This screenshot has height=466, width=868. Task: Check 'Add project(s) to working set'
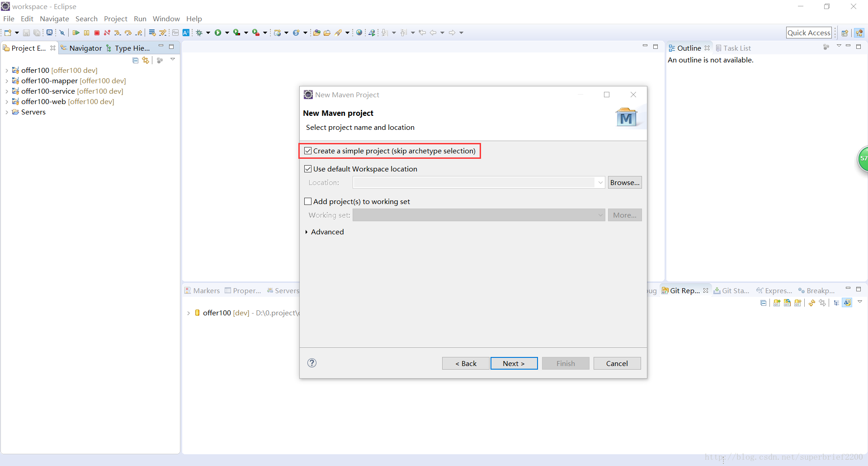click(x=308, y=201)
